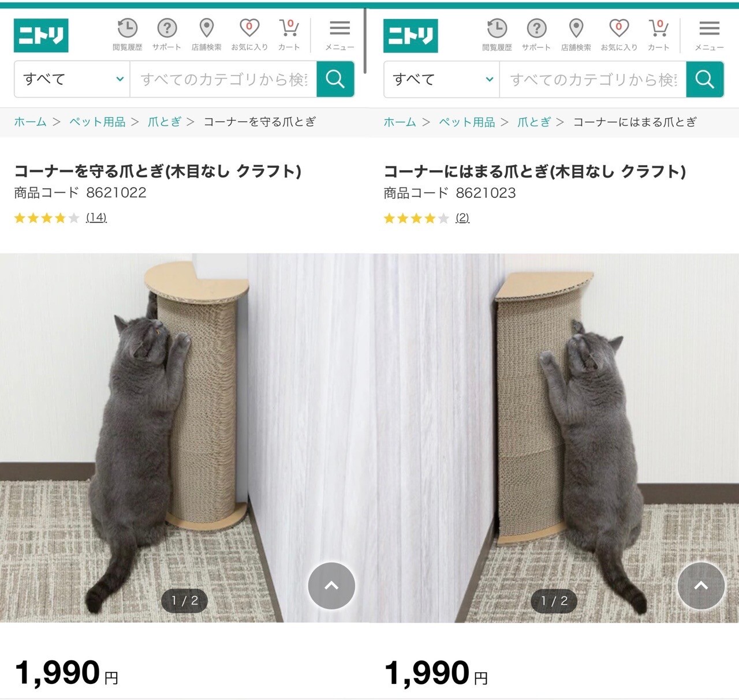Click Nitori logo in left page
Viewport: 739px width, 700px height.
tap(41, 35)
